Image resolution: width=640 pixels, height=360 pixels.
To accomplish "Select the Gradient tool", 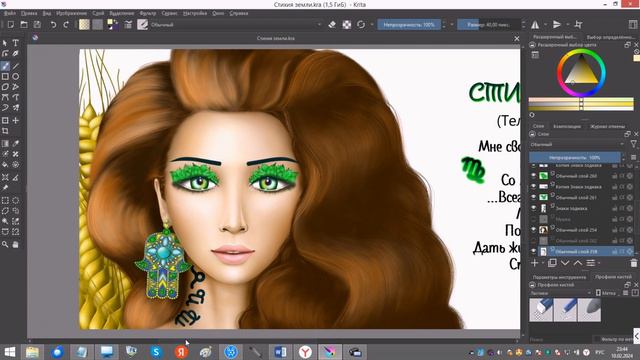I will pyautogui.click(x=5, y=144).
